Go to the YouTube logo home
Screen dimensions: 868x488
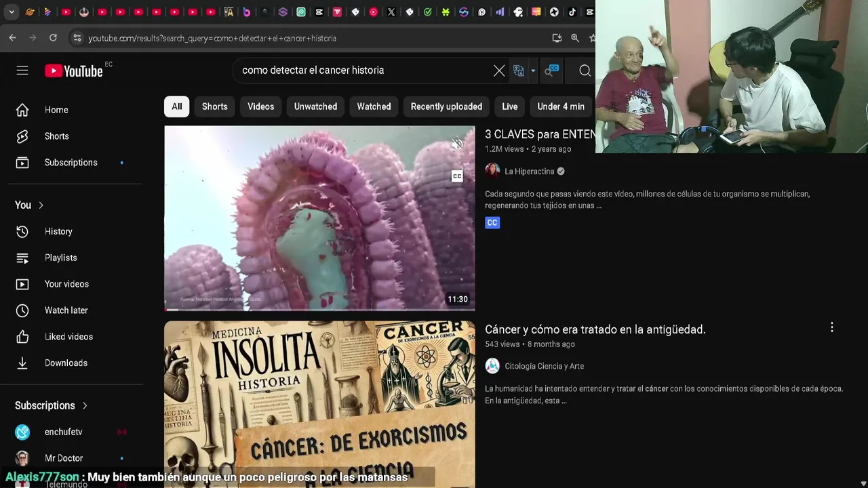[x=74, y=70]
